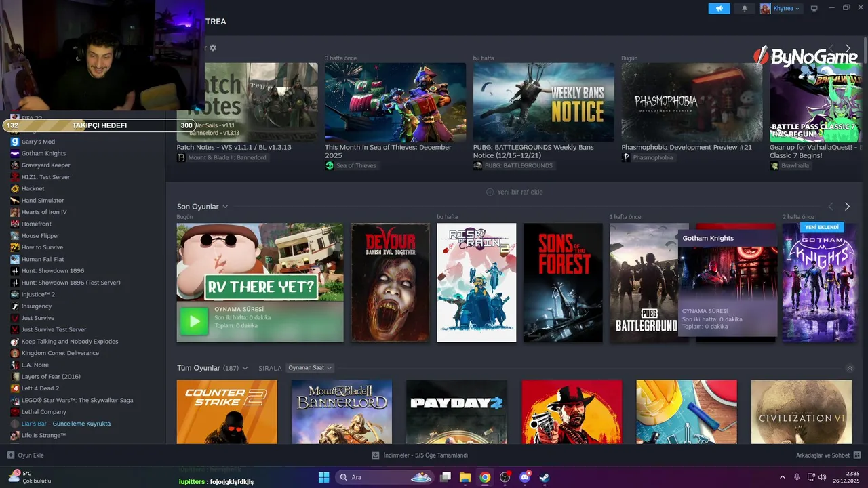The image size is (868, 488).
Task: Open the Civilization VI cover
Action: (802, 412)
